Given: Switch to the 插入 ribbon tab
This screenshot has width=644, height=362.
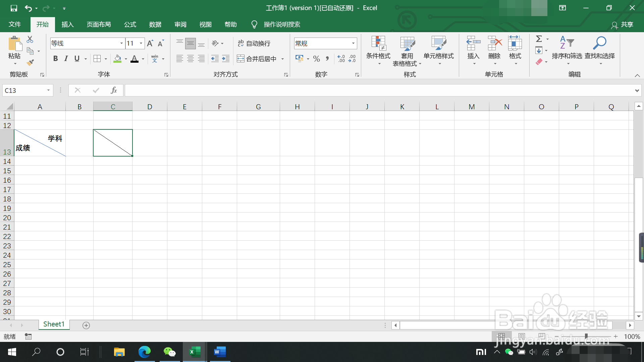Looking at the screenshot, I should point(67,24).
